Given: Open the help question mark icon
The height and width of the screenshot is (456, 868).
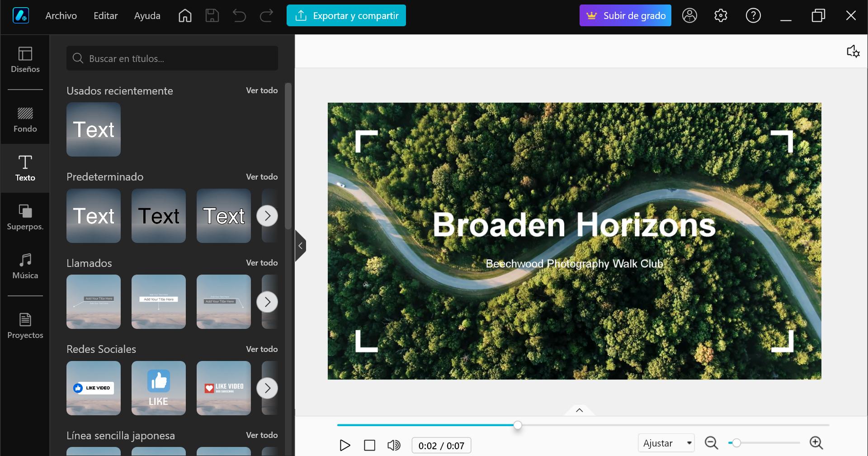Looking at the screenshot, I should 753,15.
